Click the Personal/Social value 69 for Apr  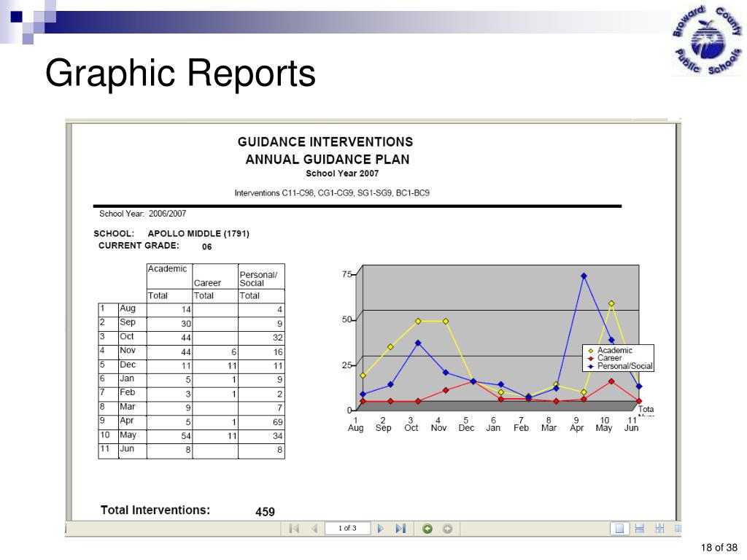(x=278, y=422)
